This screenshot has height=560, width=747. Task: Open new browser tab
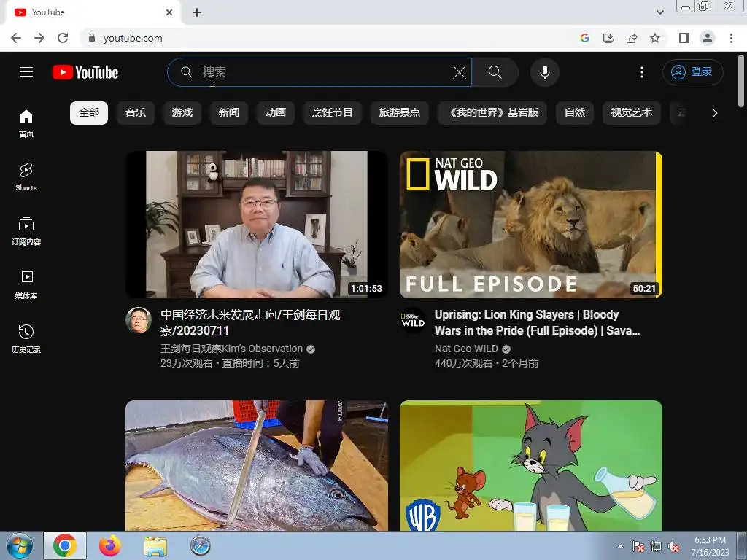coord(197,12)
